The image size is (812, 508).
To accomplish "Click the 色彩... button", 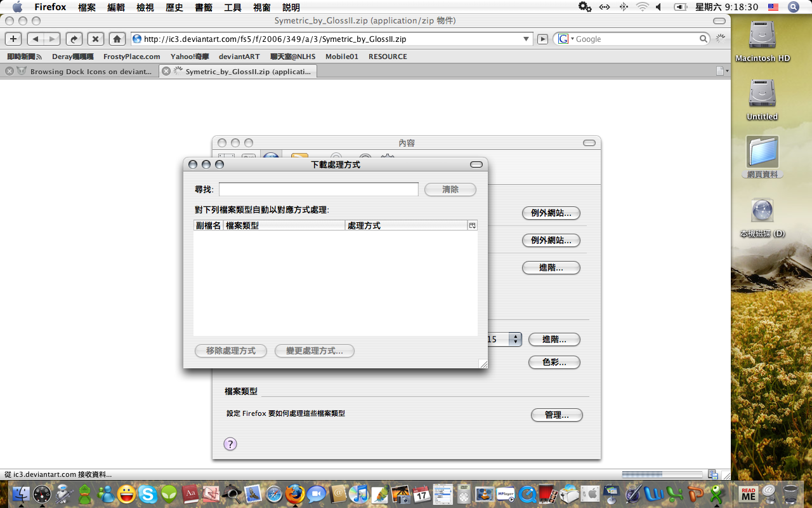I will (x=554, y=362).
